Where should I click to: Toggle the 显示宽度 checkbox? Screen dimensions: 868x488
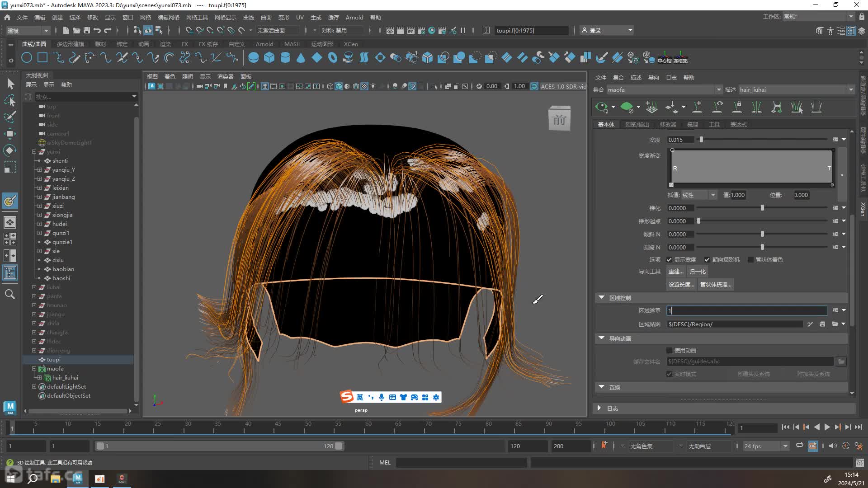click(x=670, y=260)
